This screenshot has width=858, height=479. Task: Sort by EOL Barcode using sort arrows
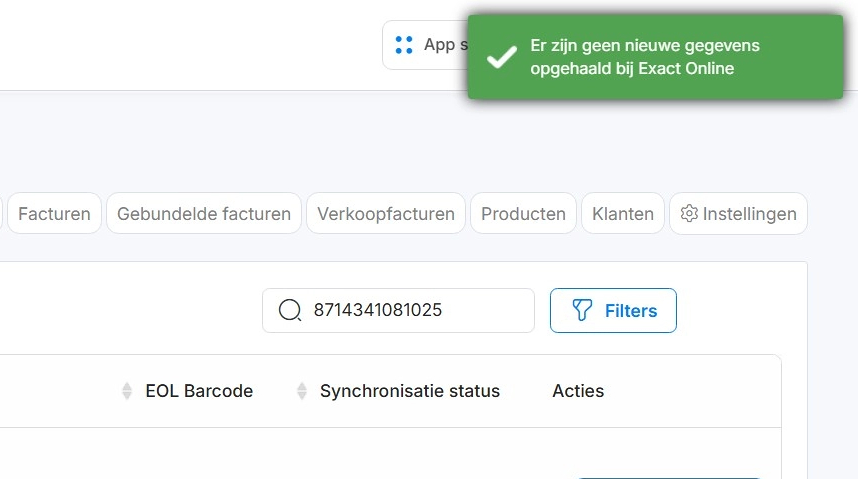tap(127, 391)
